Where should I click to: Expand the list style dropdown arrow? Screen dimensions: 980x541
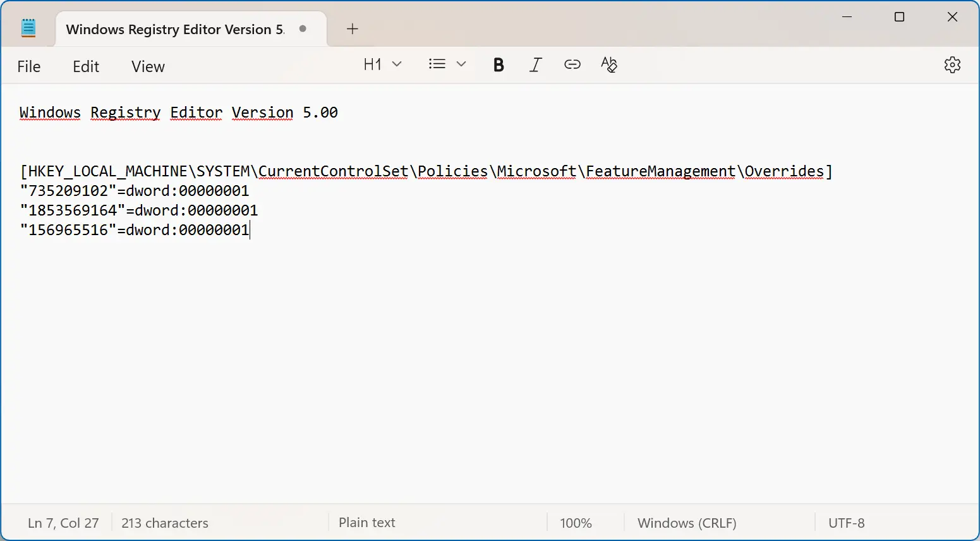[x=461, y=64]
